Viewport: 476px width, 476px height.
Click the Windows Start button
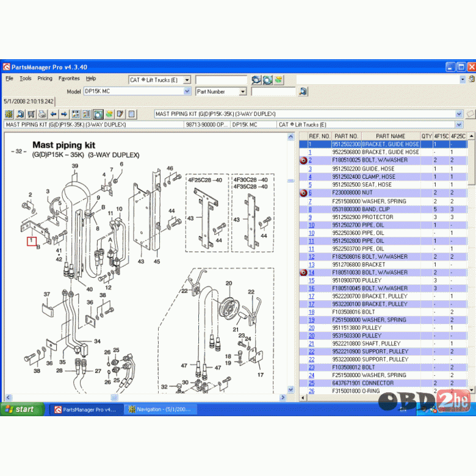pyautogui.click(x=23, y=409)
